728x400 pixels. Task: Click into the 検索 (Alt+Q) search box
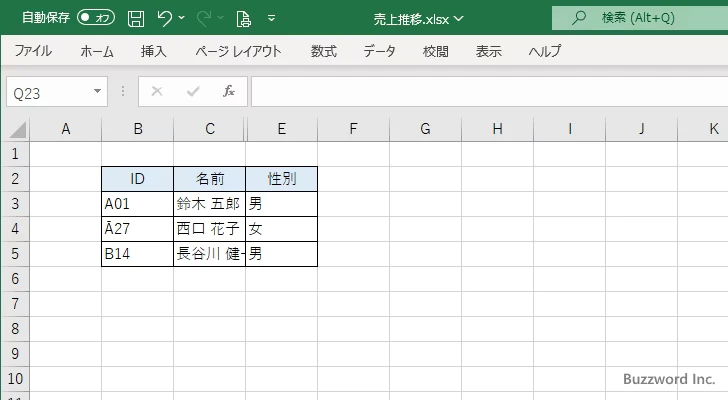pos(640,18)
